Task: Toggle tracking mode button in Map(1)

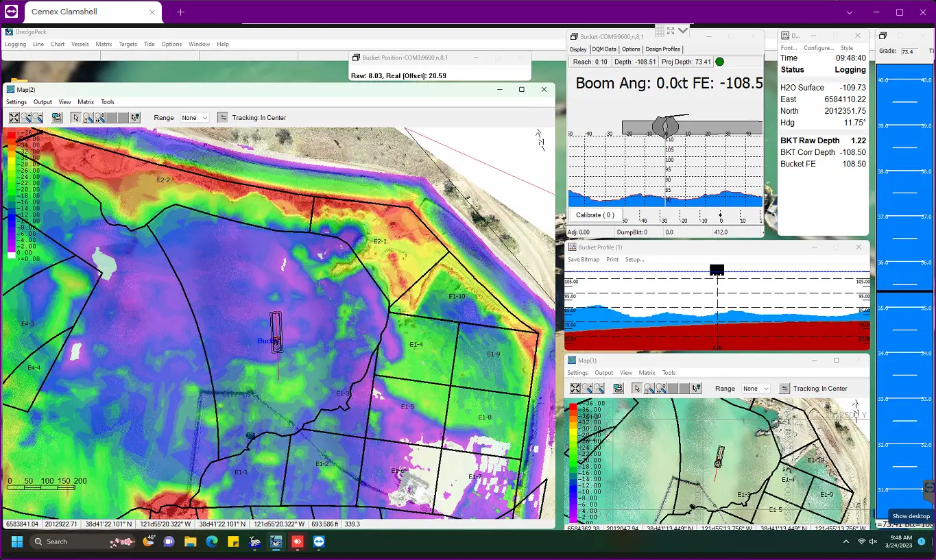Action: point(784,389)
